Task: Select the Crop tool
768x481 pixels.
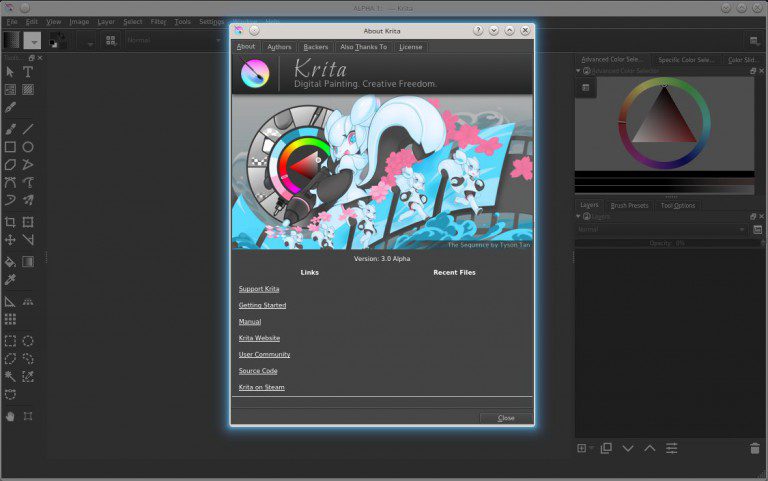Action: 10,222
